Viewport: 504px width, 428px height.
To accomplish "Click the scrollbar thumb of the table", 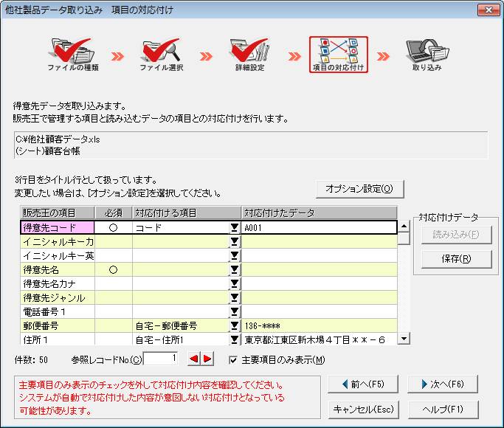I will (404, 238).
